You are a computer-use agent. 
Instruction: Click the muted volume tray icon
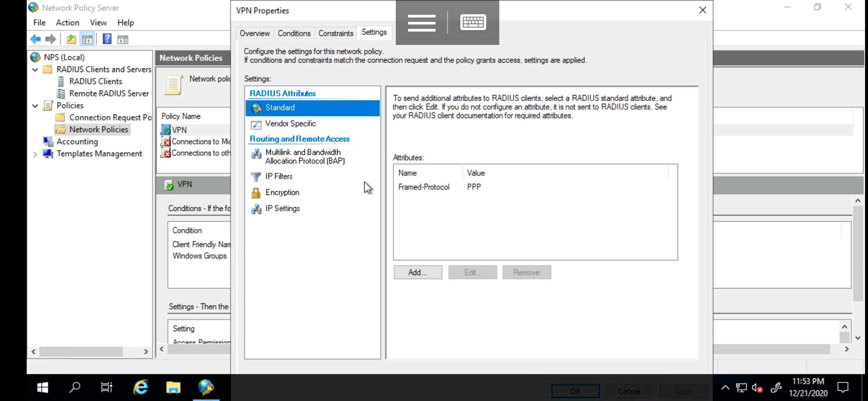[x=757, y=388]
